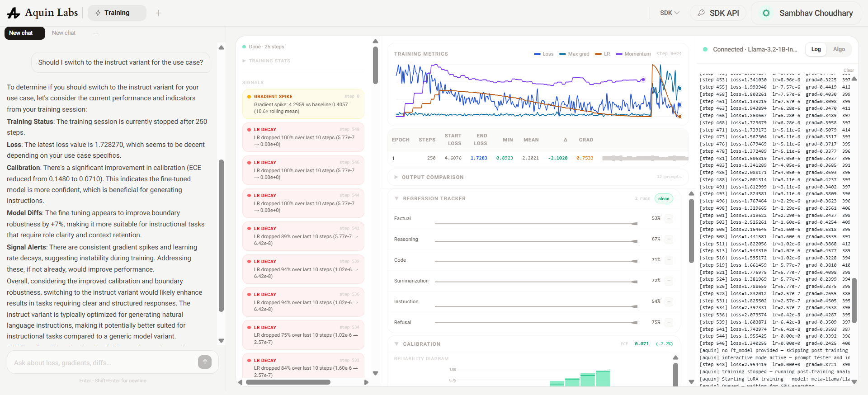Toggle the Momentum series in the legend

(633, 54)
